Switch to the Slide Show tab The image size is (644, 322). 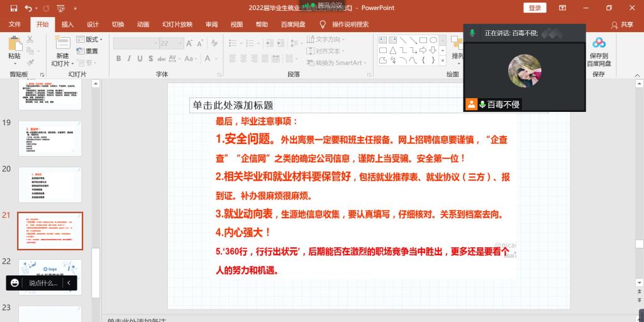[177, 25]
